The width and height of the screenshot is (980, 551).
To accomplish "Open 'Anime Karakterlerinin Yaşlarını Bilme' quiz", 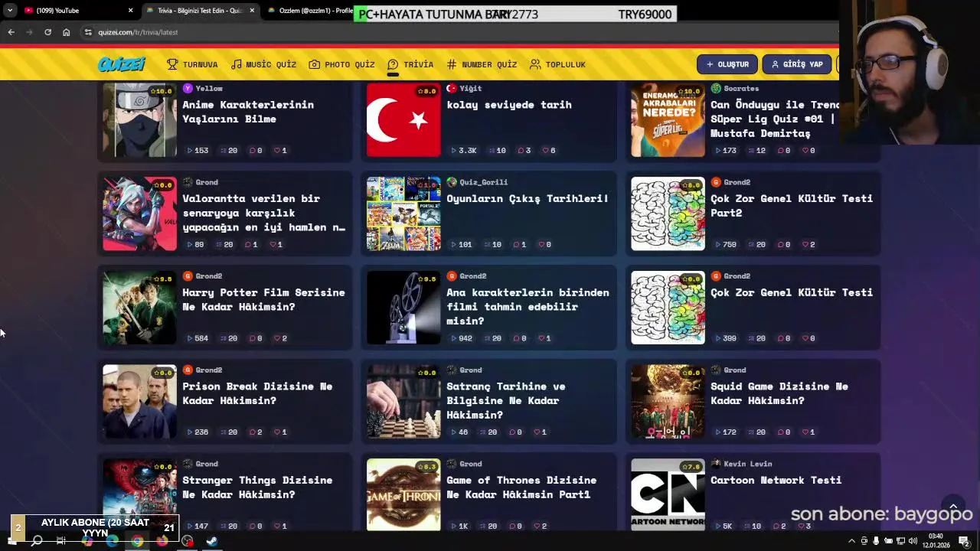I will (x=248, y=112).
